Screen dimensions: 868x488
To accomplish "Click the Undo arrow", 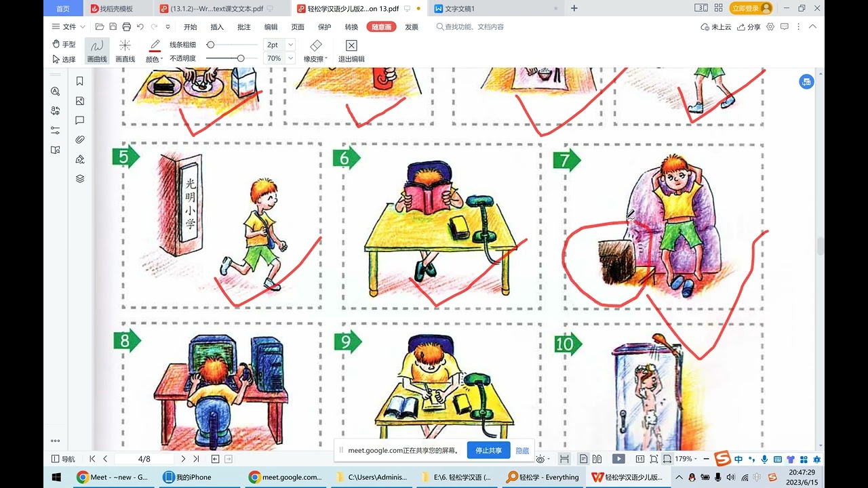I will tap(140, 27).
